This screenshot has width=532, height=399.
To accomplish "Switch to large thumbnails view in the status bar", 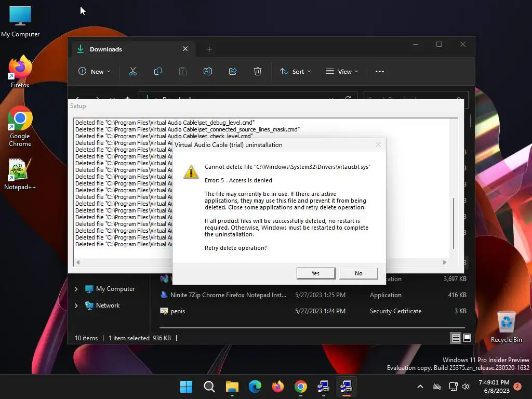I will 467,338.
